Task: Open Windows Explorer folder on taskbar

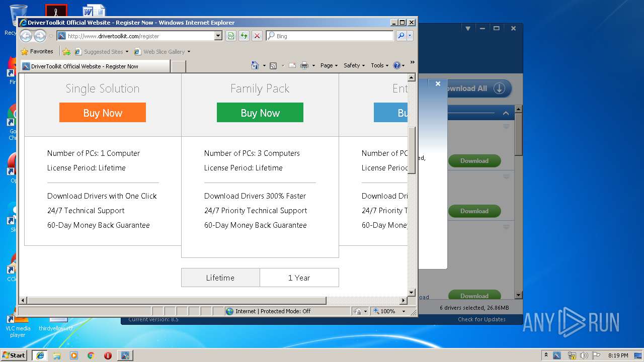Action: (57, 355)
